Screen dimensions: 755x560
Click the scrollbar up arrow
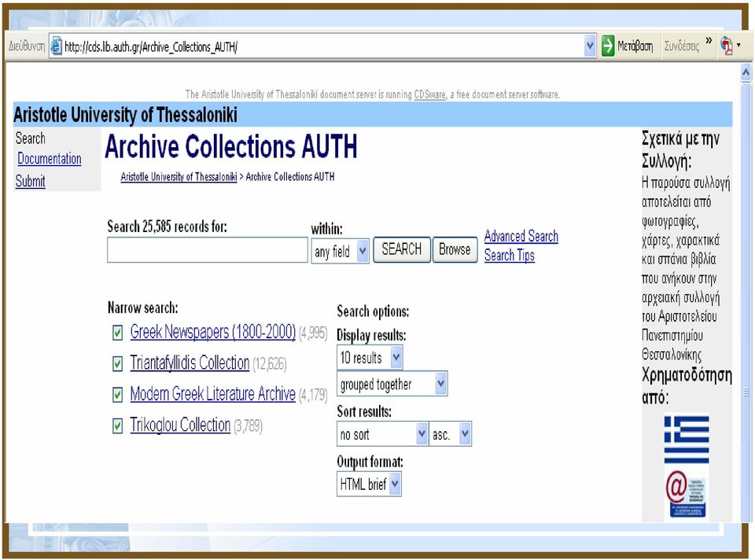[x=746, y=72]
